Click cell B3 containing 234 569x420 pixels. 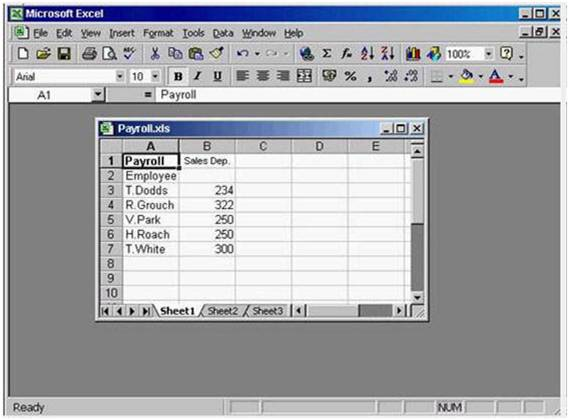pyautogui.click(x=207, y=190)
